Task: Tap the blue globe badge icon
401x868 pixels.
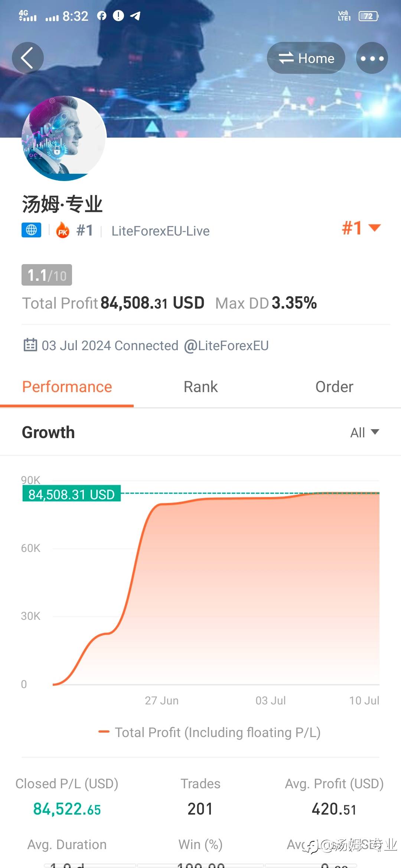Action: tap(31, 230)
